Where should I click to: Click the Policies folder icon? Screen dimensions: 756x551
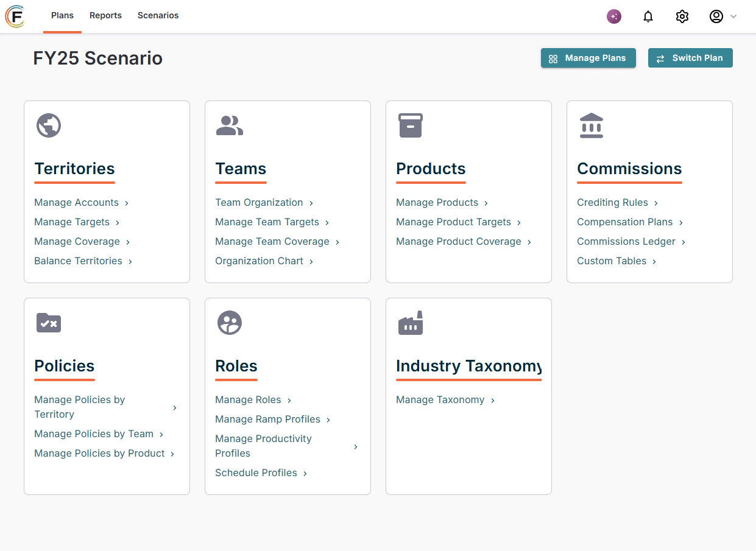(49, 323)
